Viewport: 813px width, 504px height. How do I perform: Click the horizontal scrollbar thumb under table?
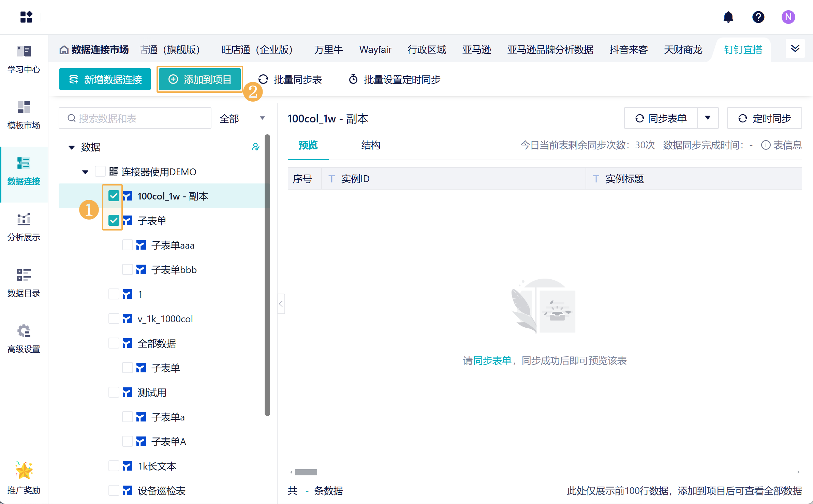pyautogui.click(x=306, y=472)
